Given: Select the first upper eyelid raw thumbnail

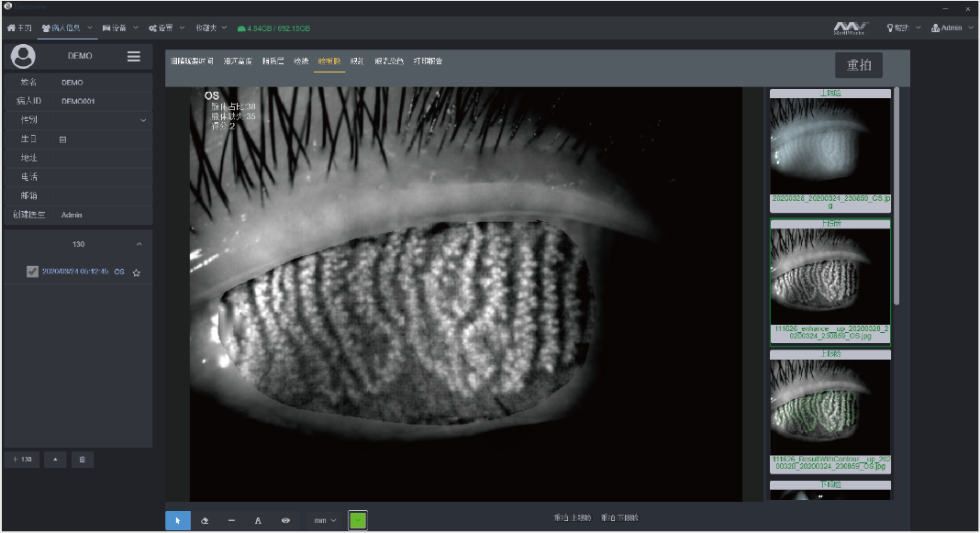Looking at the screenshot, I should pyautogui.click(x=830, y=150).
